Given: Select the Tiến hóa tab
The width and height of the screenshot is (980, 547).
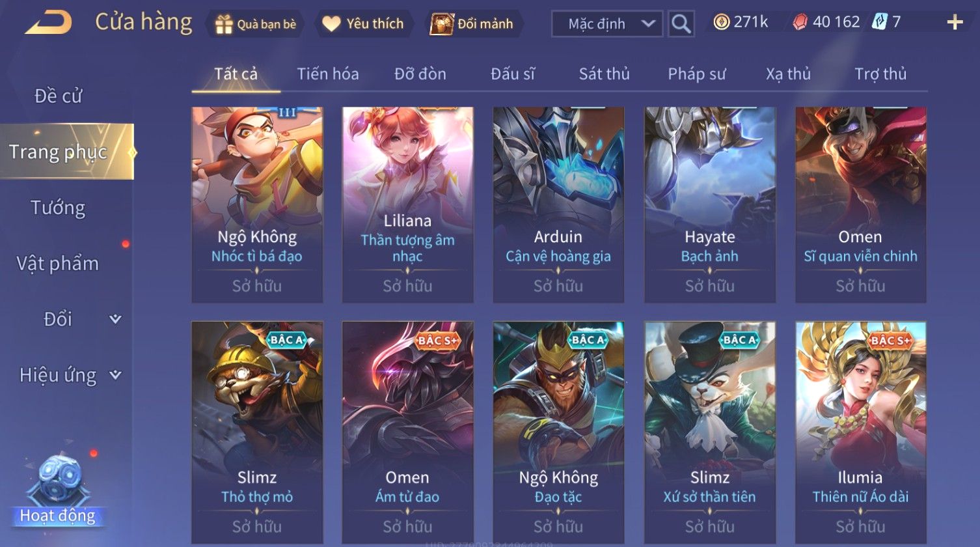Looking at the screenshot, I should tap(328, 74).
